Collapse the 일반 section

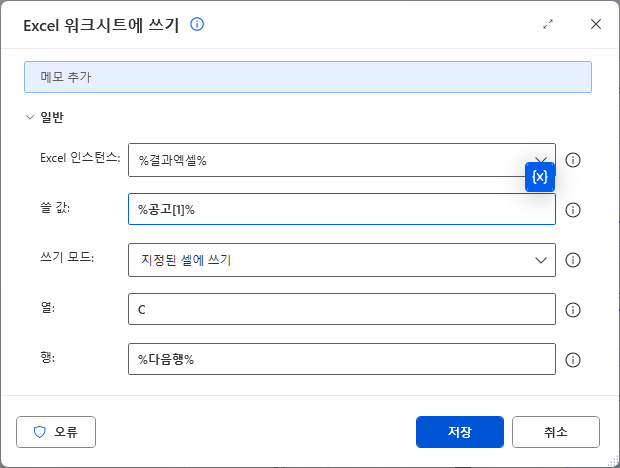tap(30, 117)
